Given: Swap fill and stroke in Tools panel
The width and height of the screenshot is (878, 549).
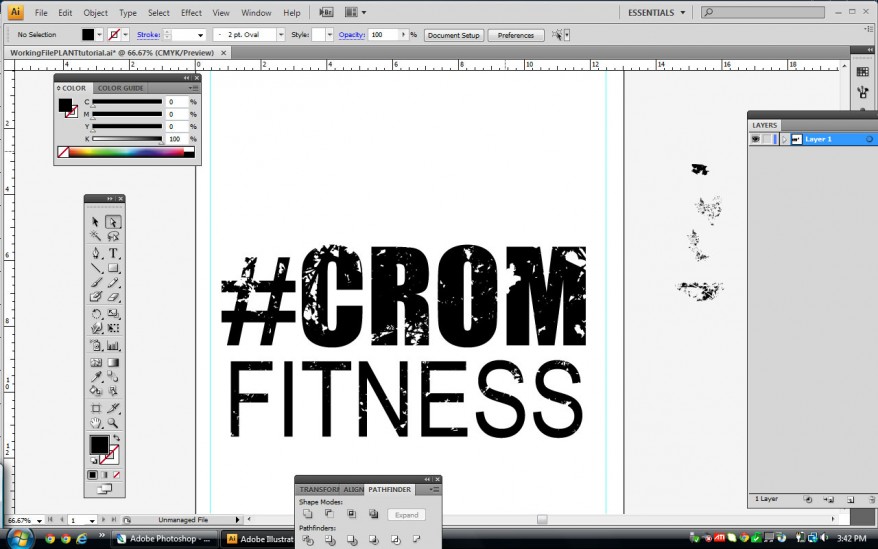Looking at the screenshot, I should (116, 438).
